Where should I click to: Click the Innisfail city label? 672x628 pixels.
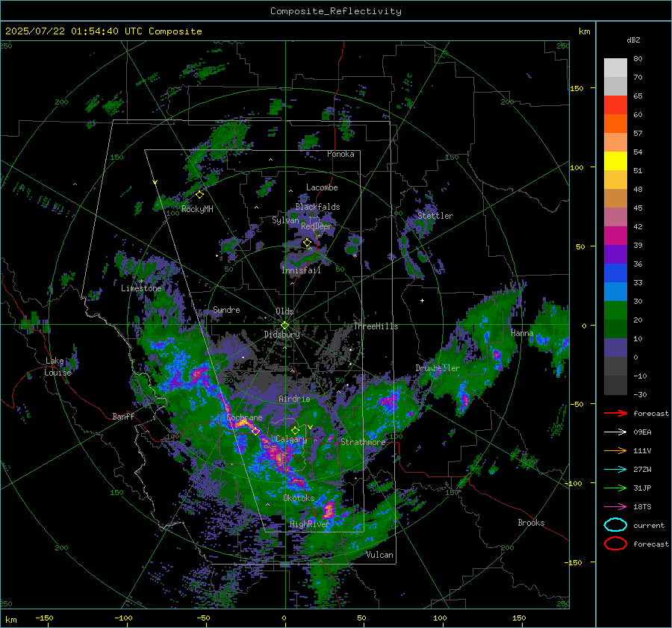pyautogui.click(x=301, y=270)
